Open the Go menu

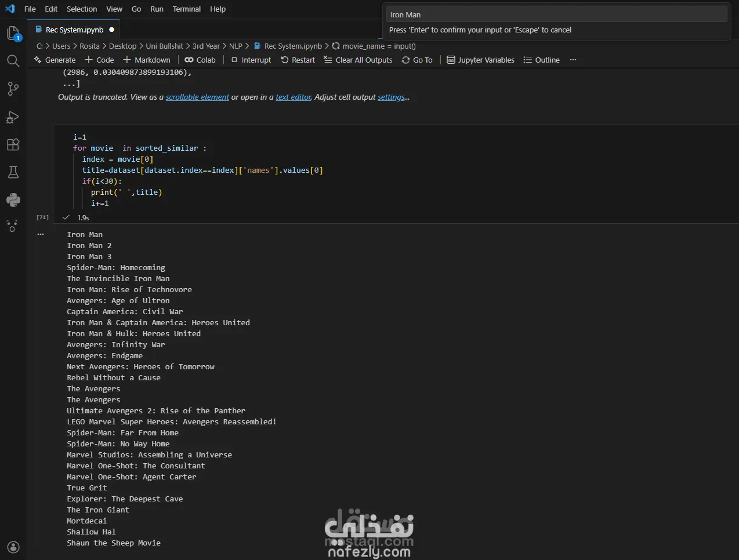136,9
